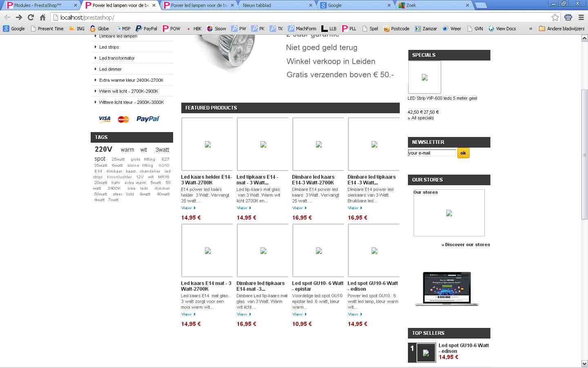This screenshot has width=588, height=368.
Task: Open the Led transformator category
Action: [117, 58]
